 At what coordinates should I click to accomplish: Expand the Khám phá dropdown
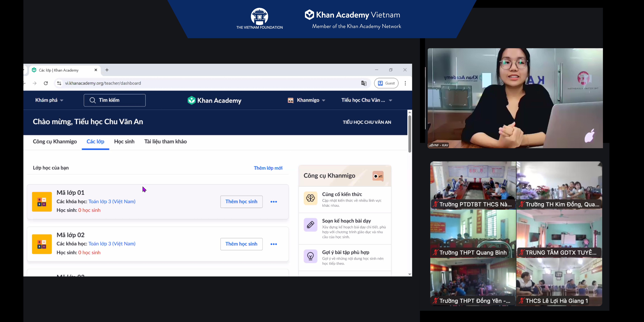click(x=49, y=100)
